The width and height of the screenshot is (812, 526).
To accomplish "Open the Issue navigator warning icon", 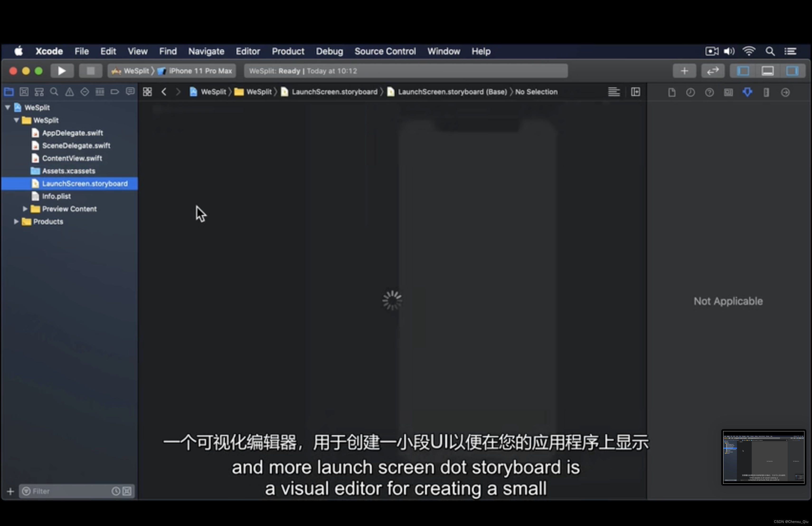I will pyautogui.click(x=69, y=92).
